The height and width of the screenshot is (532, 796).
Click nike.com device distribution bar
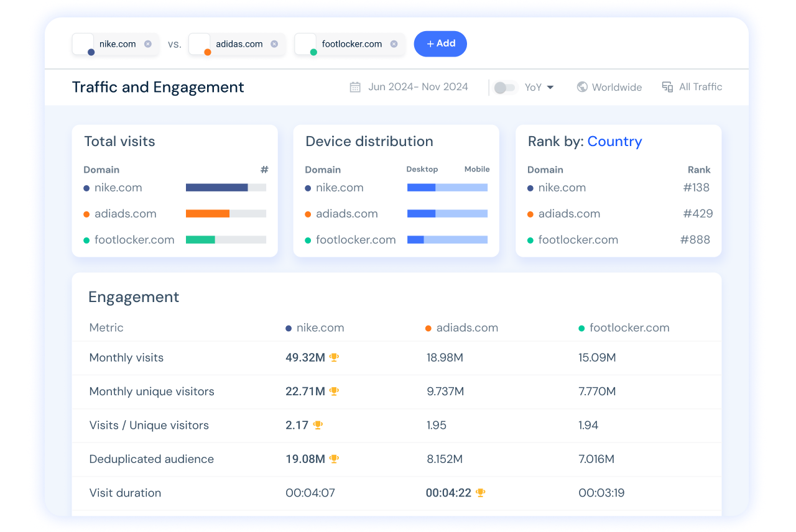[x=447, y=188]
